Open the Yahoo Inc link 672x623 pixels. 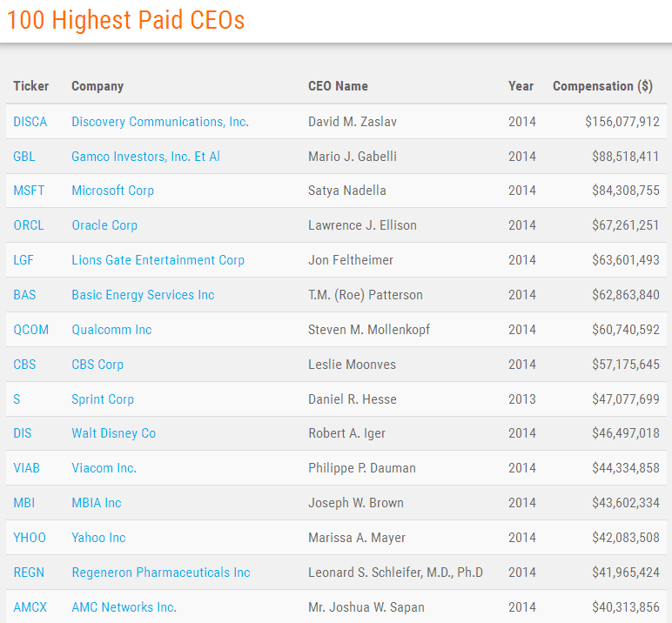click(x=98, y=538)
